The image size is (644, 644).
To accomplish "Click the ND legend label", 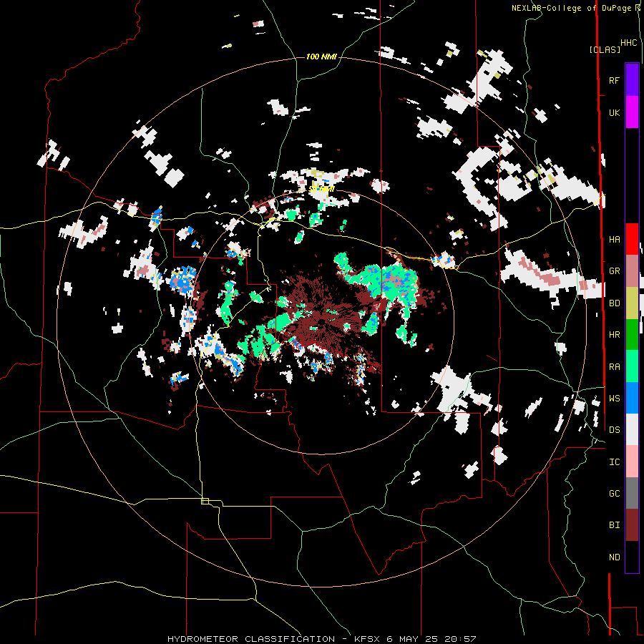I will coord(614,557).
